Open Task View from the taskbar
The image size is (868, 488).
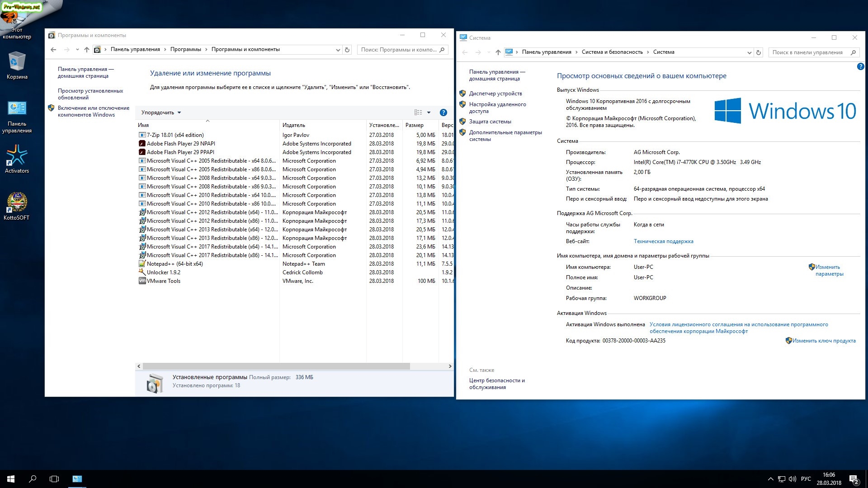click(54, 479)
